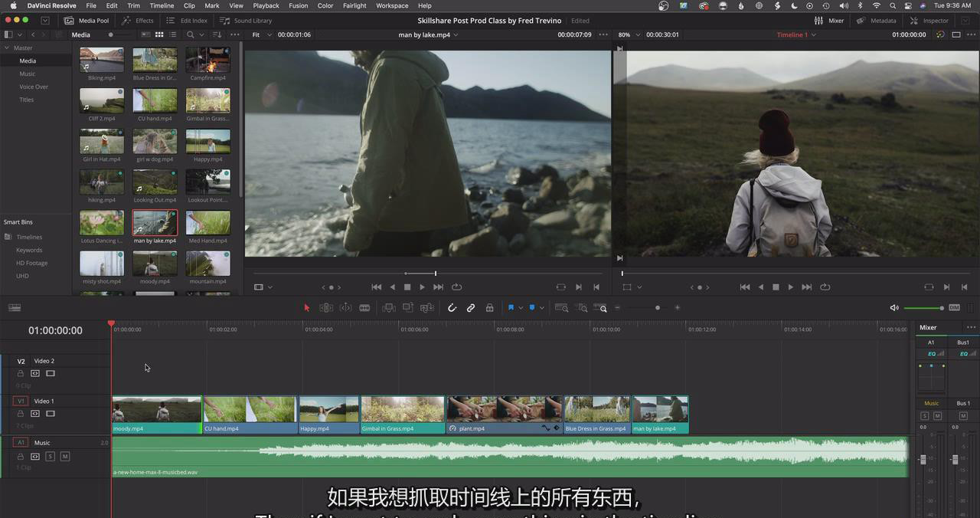
Task: Select the Blade Edit Mode tool
Action: [x=364, y=308]
